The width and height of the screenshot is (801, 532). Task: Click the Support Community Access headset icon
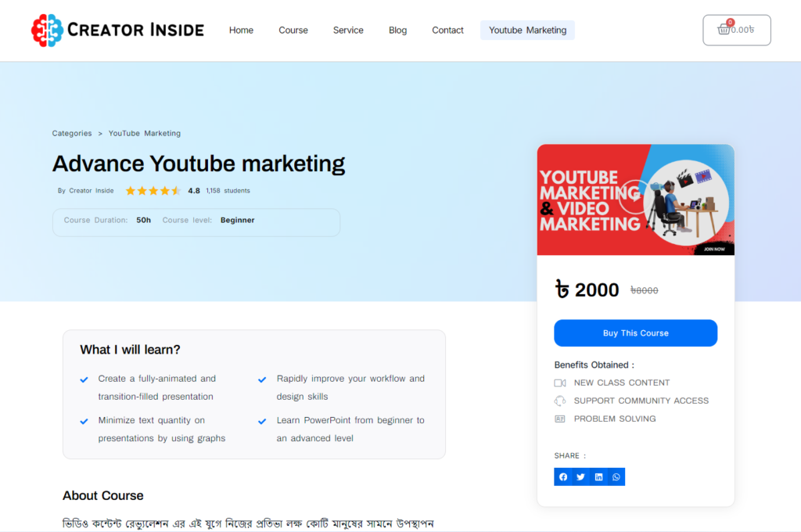click(x=560, y=401)
